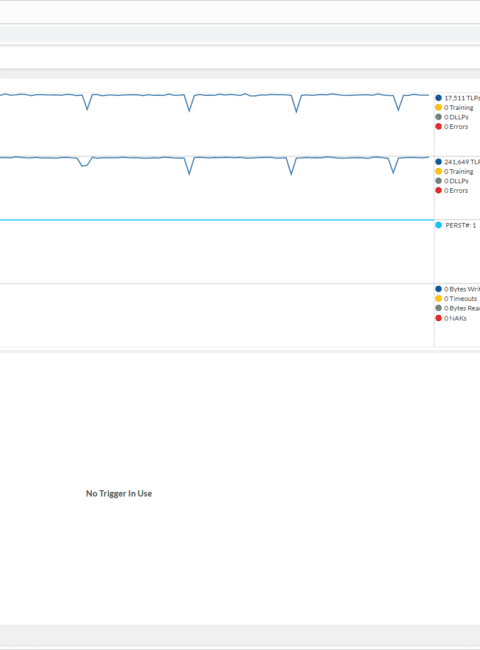Click red Errors dot under 17,511 TLPs
This screenshot has height=650, width=480.
point(439,126)
